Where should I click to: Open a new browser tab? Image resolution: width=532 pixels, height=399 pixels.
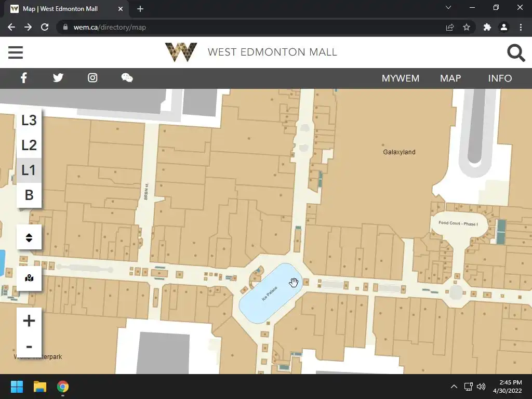point(140,9)
